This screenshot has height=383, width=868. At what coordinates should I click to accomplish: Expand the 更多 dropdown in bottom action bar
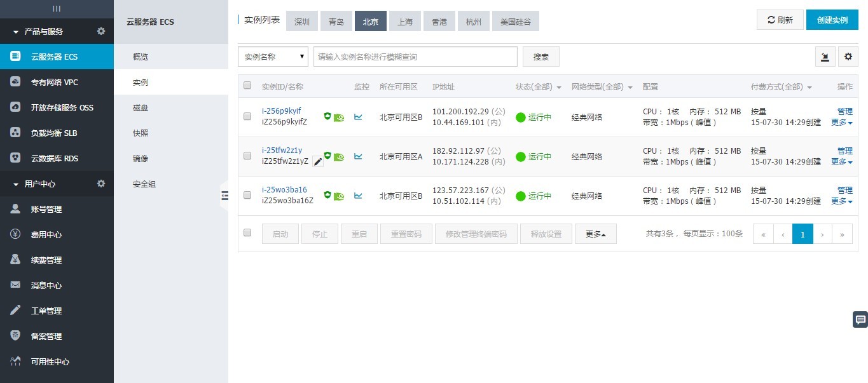click(595, 234)
